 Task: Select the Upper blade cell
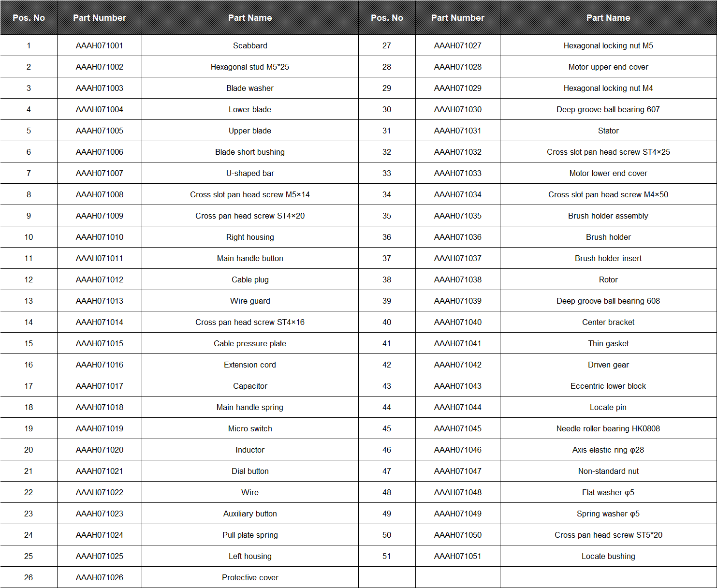click(250, 131)
